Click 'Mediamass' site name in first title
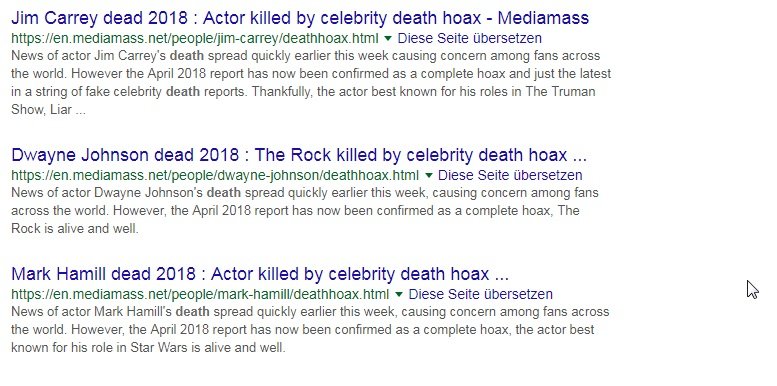This screenshot has height=386, width=777. (x=543, y=18)
